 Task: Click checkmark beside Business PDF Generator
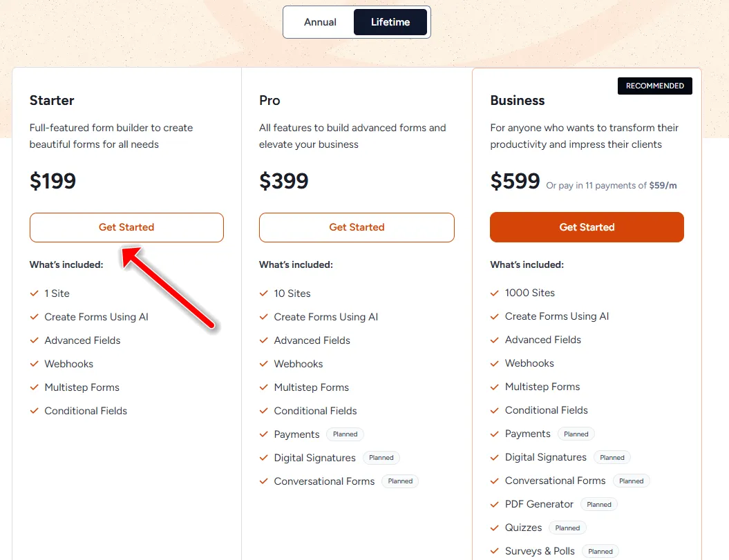pyautogui.click(x=494, y=504)
